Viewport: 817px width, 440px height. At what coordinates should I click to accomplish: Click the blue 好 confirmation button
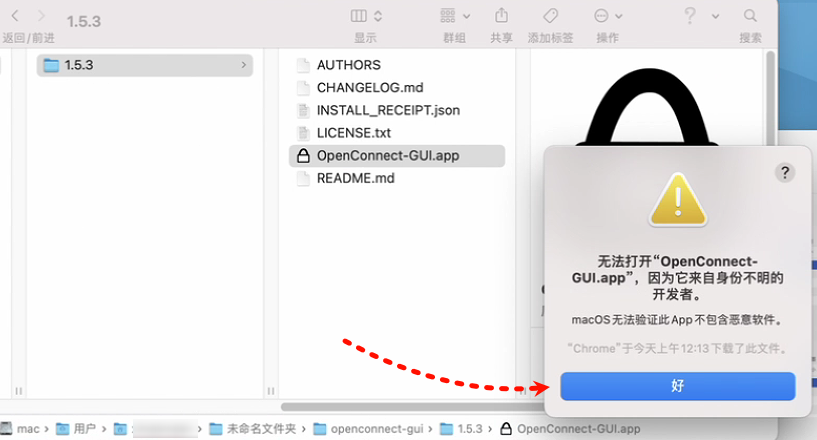[677, 386]
